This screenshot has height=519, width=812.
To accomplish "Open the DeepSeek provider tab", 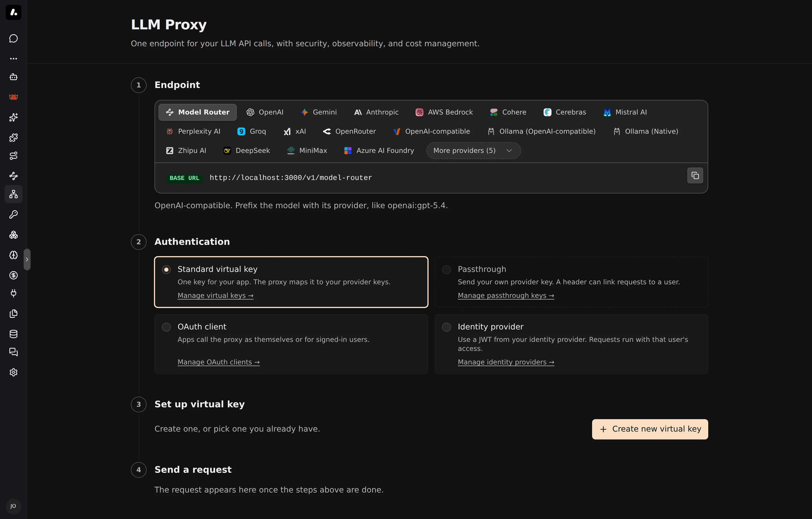I will (246, 151).
